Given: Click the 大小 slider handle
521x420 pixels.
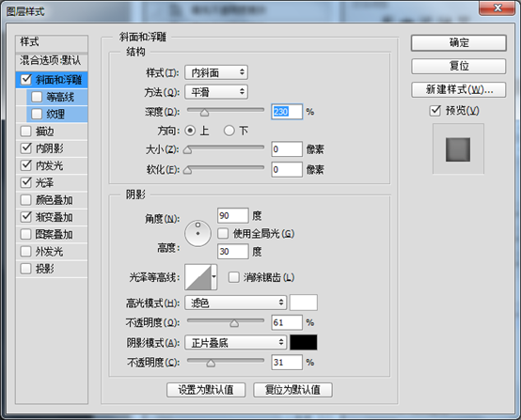Looking at the screenshot, I should 187,150.
